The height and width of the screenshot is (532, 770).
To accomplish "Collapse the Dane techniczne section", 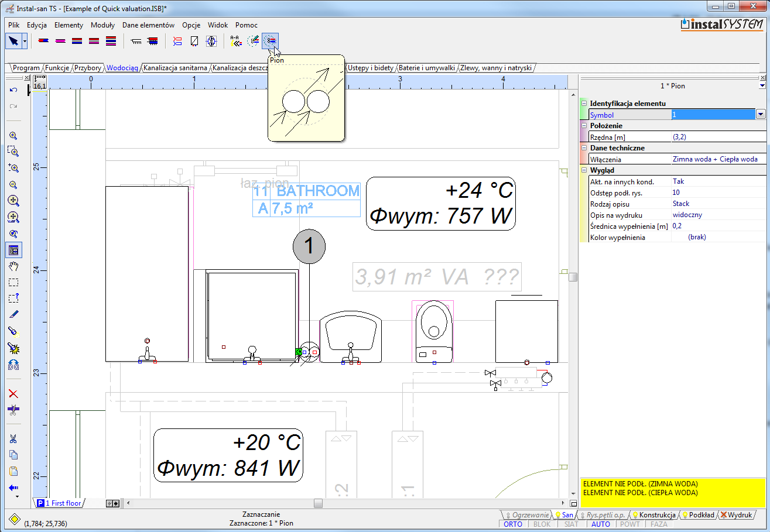I will [583, 148].
